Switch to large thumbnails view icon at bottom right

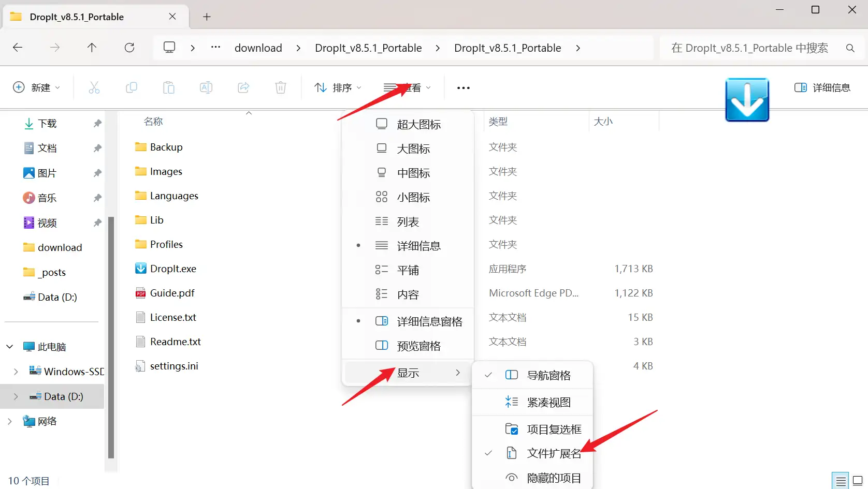click(858, 481)
